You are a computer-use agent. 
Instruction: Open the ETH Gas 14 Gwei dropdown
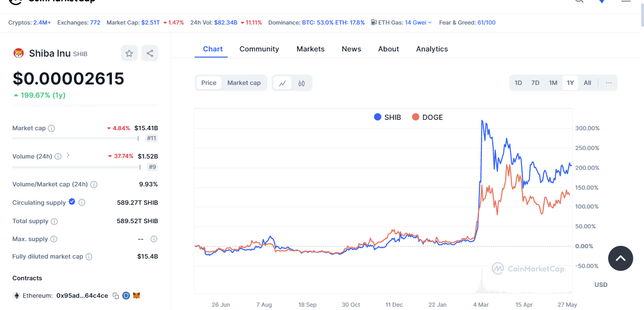pos(418,23)
